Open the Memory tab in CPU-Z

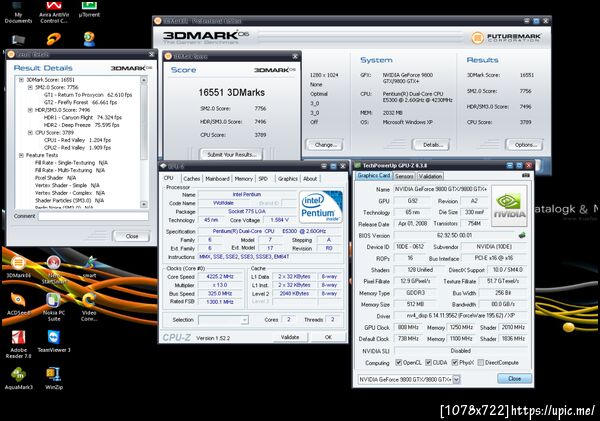(x=243, y=179)
